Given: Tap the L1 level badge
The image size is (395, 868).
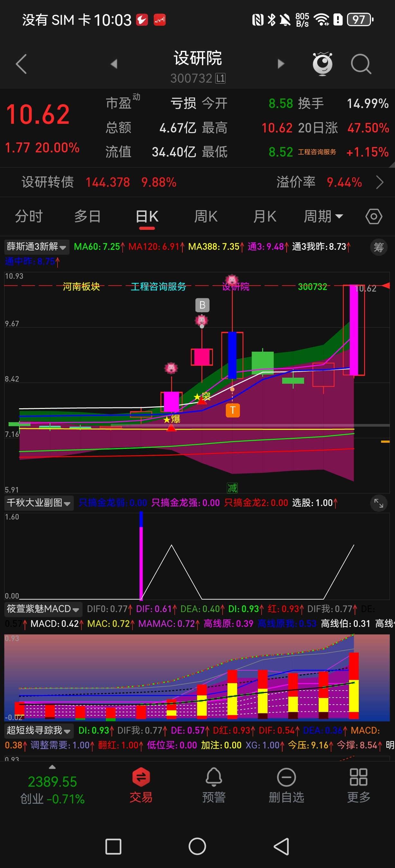Looking at the screenshot, I should 220,78.
